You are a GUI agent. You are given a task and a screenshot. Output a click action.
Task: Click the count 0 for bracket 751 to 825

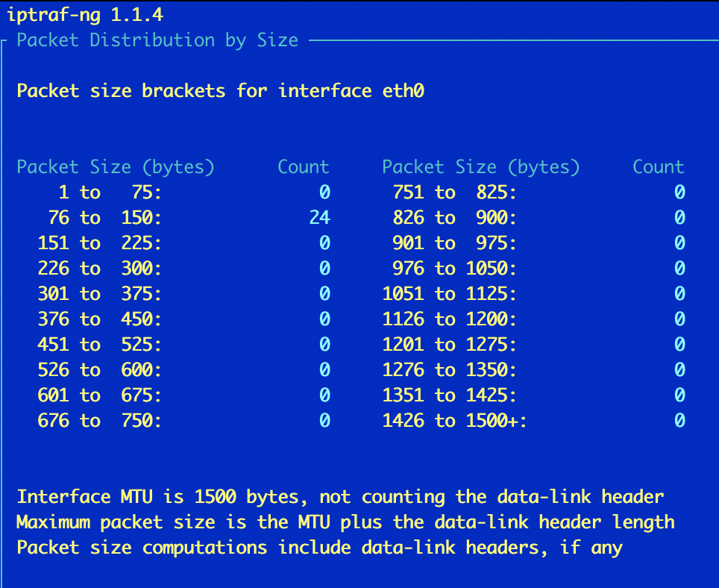pos(679,193)
